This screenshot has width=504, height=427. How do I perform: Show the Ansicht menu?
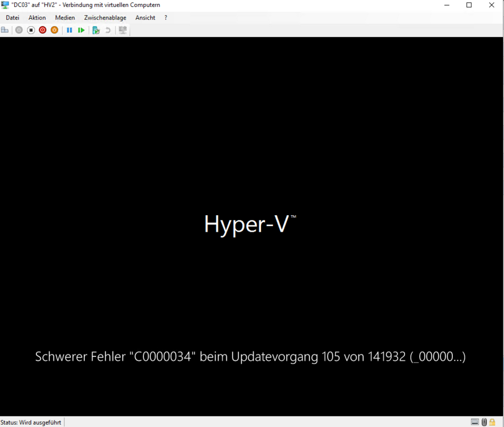click(x=145, y=18)
